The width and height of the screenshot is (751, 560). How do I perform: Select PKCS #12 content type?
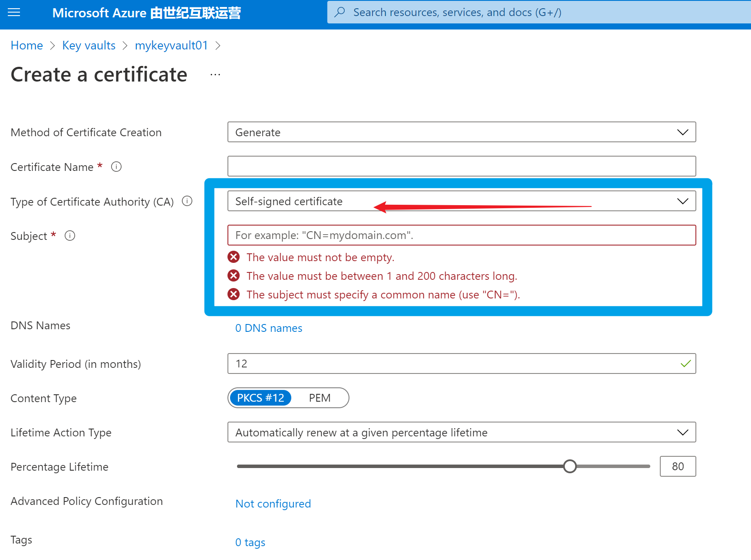(x=260, y=398)
